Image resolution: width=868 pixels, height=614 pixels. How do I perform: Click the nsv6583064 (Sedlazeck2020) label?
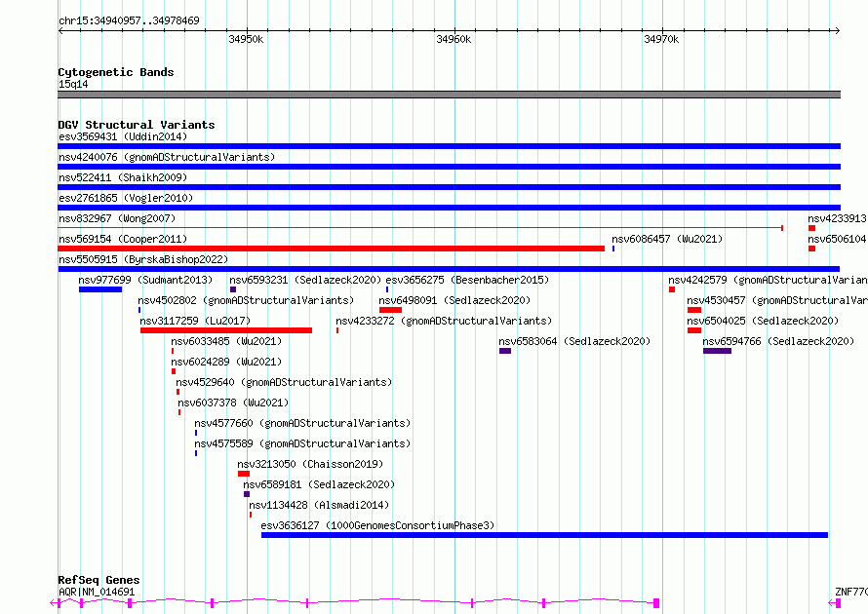pos(574,341)
